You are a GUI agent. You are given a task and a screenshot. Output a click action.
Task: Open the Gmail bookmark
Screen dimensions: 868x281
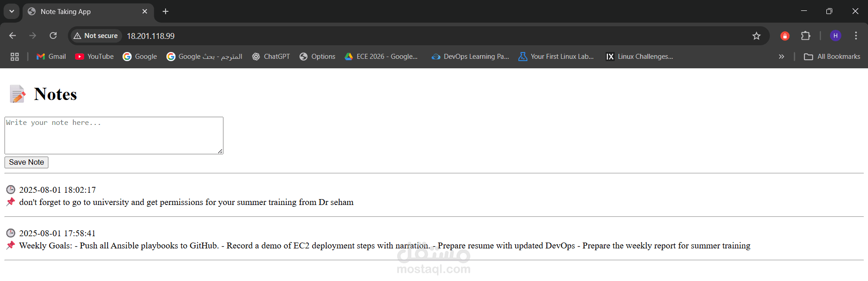click(51, 57)
